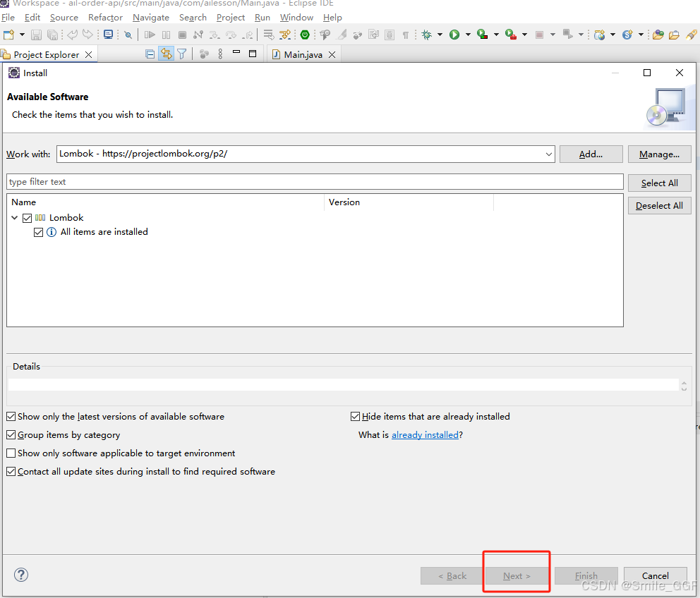Click the Save toolbar icon
The height and width of the screenshot is (598, 700).
click(37, 35)
